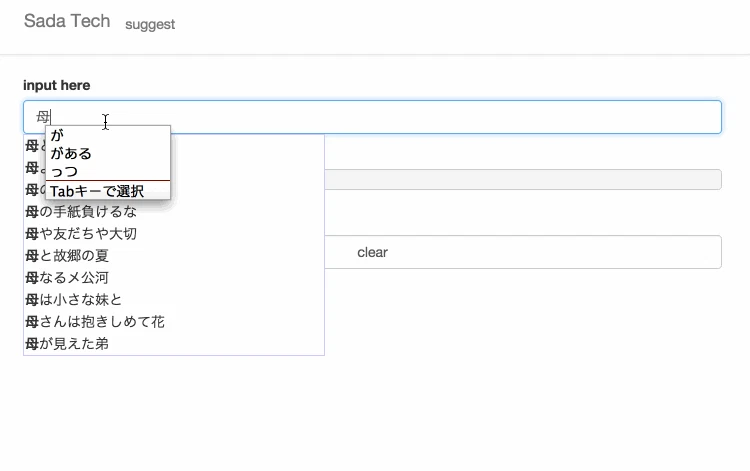
Task: Focus the 'input here' text field
Action: click(x=372, y=117)
